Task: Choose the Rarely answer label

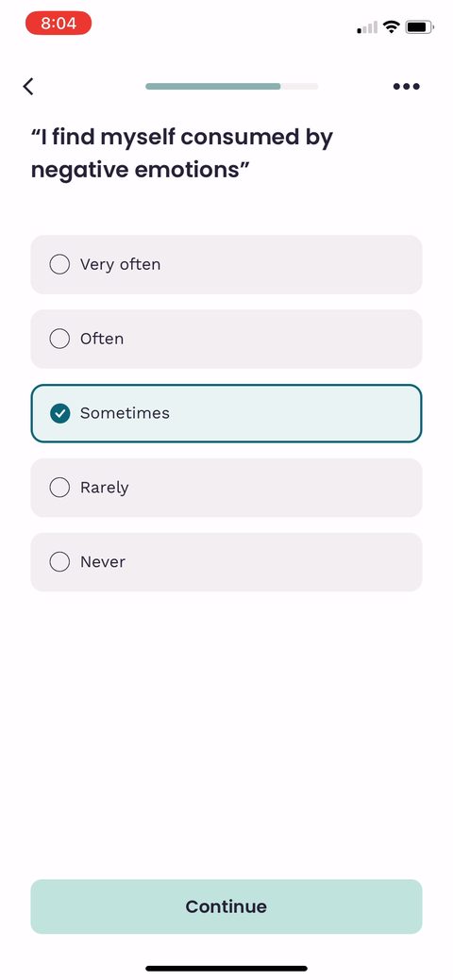Action: pyautogui.click(x=104, y=488)
